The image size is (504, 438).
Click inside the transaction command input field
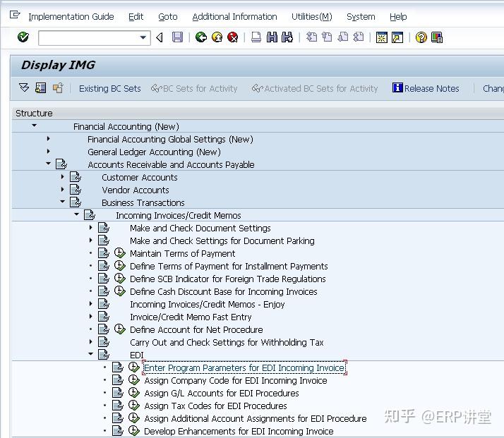(x=88, y=37)
